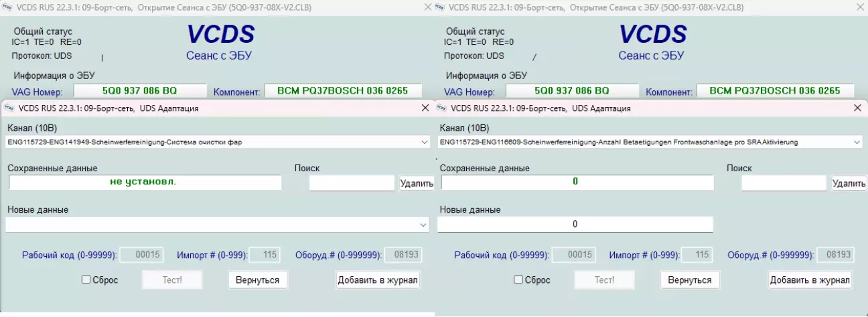Click the Сохраненные данные field showing 'не установл.'
Viewport: 868px width, 317px height.
coord(145,183)
